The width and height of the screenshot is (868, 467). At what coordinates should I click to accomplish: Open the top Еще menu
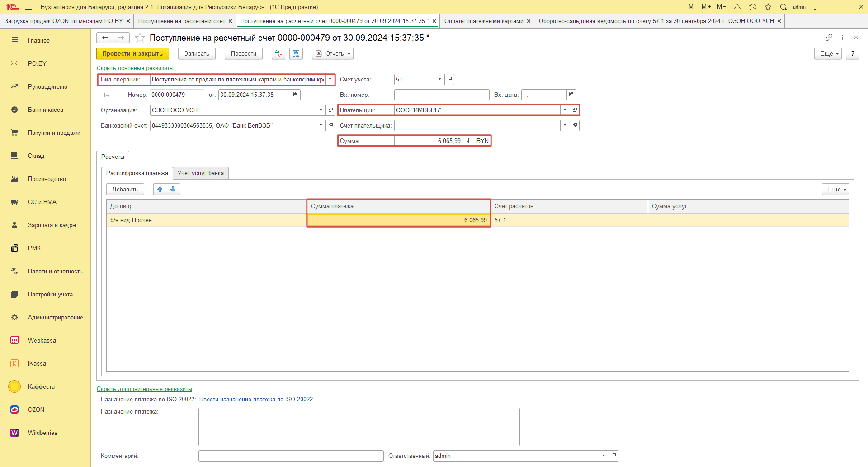828,53
